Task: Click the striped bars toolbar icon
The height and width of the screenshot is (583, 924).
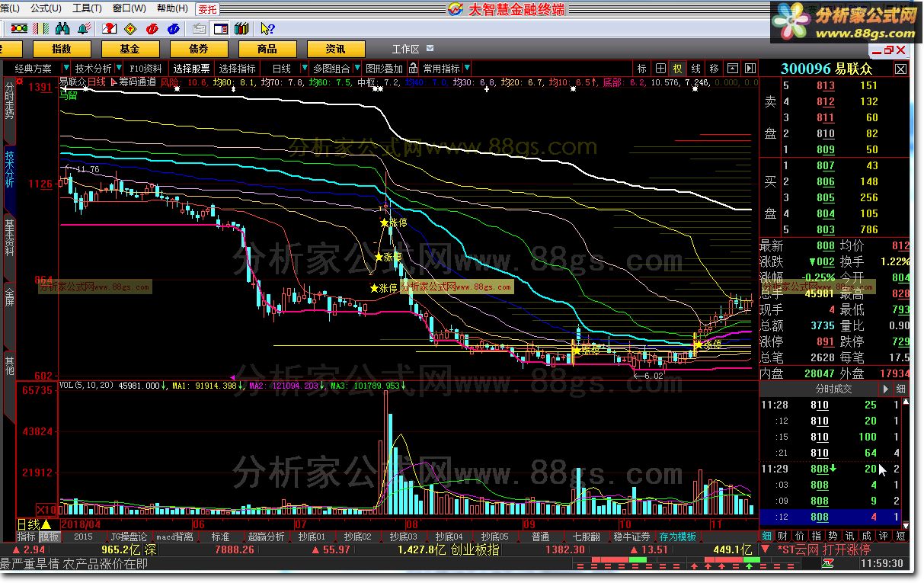Action: click(40, 29)
